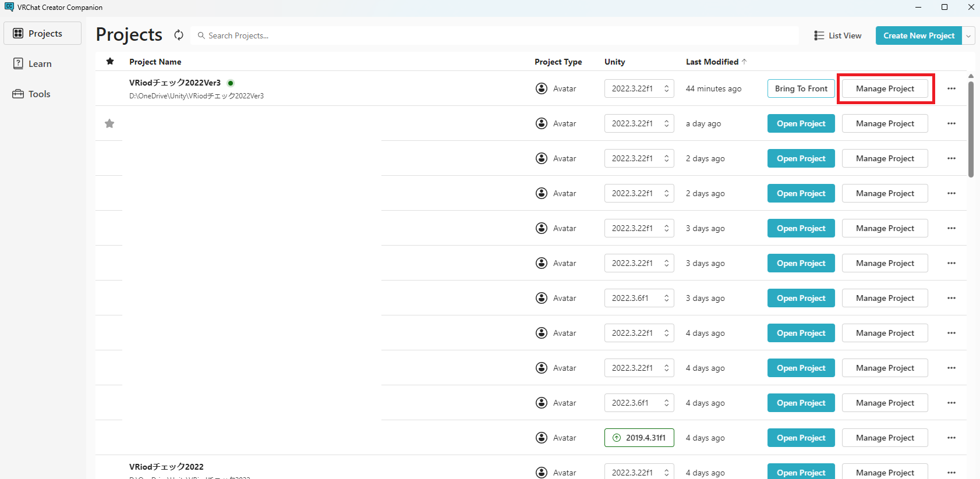Screen dimensions: 980x479
Task: Open the Projects page in sidebar
Action: [43, 33]
